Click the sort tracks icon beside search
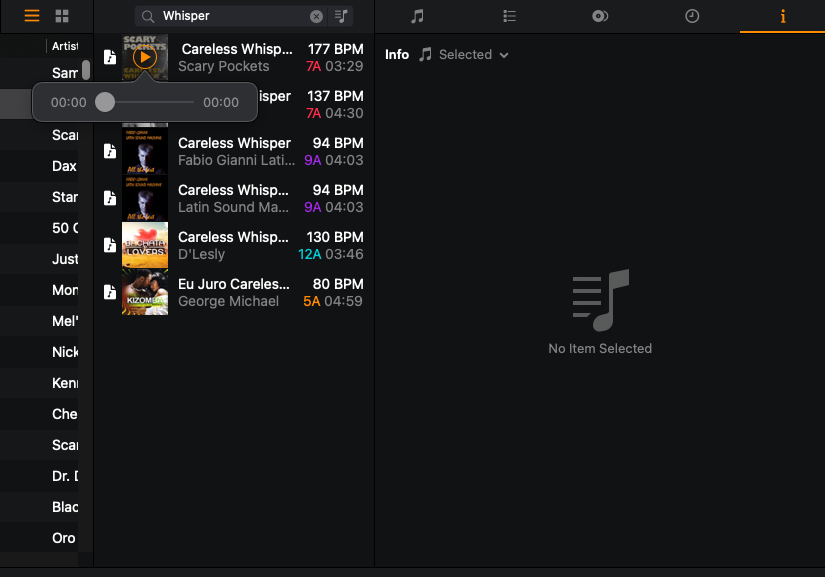Screen dimensions: 825x577 [342, 16]
